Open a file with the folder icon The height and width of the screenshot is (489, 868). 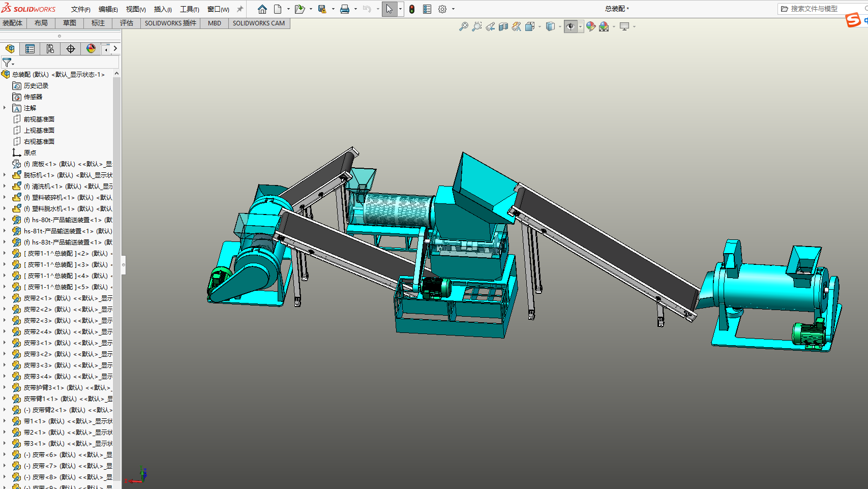[x=300, y=9]
